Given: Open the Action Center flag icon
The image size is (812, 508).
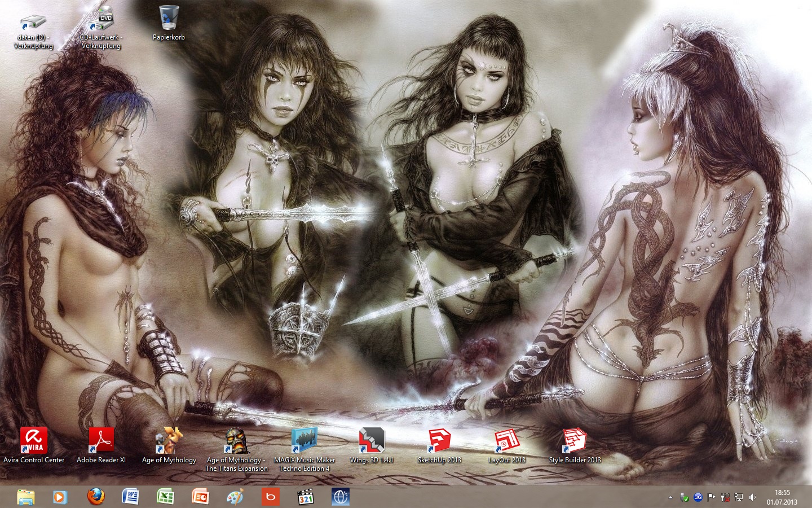Looking at the screenshot, I should click(x=712, y=497).
